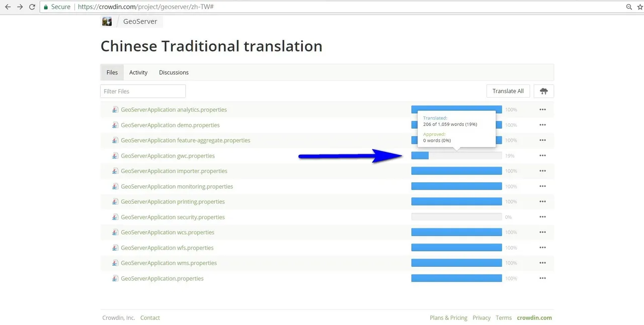Open the Plans & Pricing footer link
The image size is (644, 325).
tap(448, 318)
